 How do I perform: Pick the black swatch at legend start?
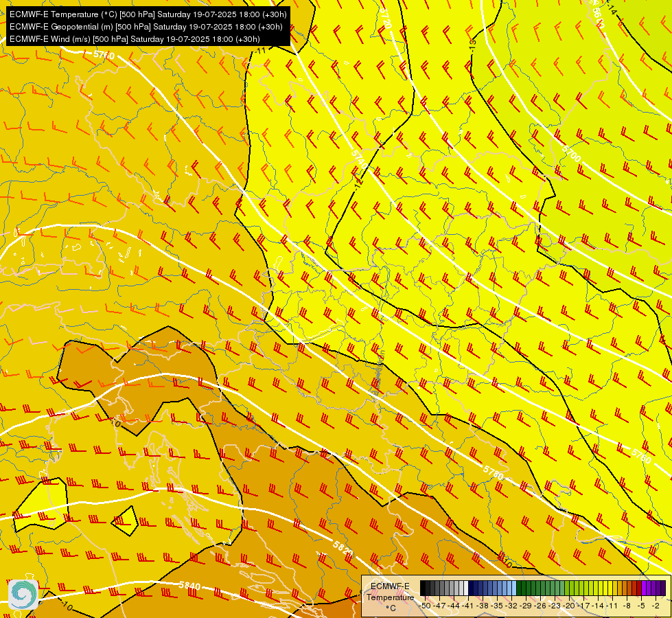[423, 588]
